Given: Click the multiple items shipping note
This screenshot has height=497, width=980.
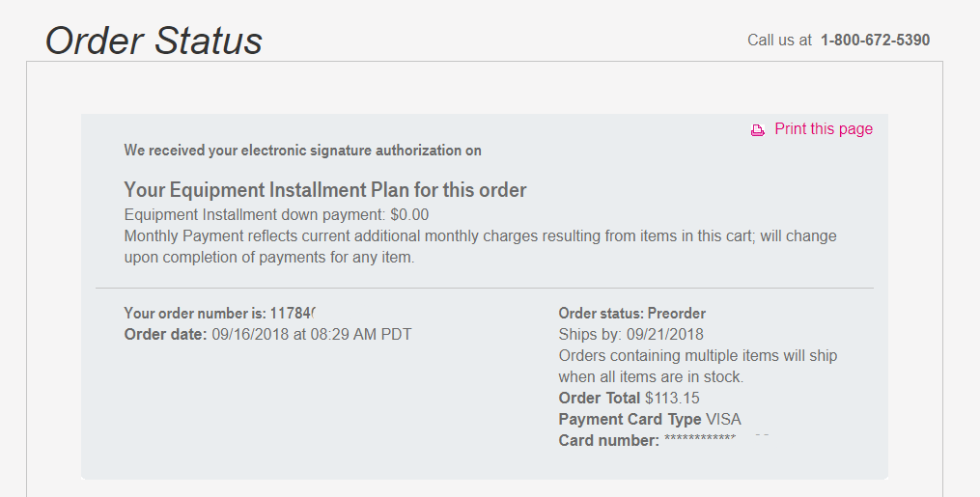Looking at the screenshot, I should click(697, 366).
